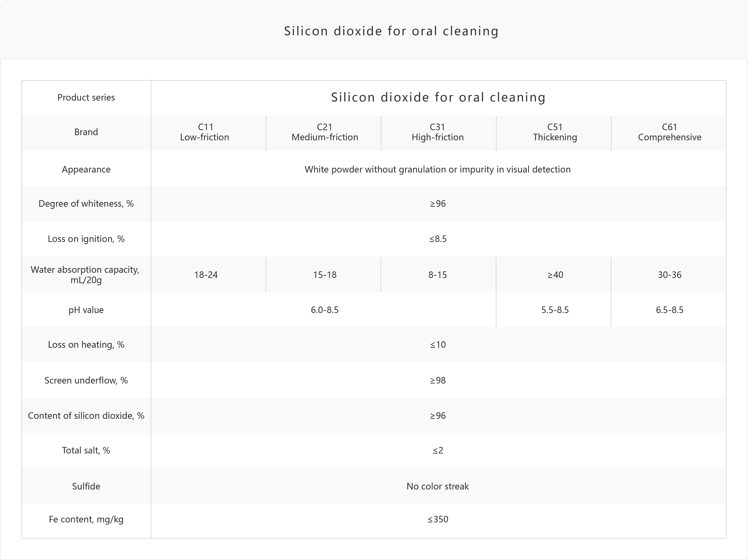Click the page title 'Silicon dioxide for oral cleaning'
748x560 pixels.
[x=391, y=31]
